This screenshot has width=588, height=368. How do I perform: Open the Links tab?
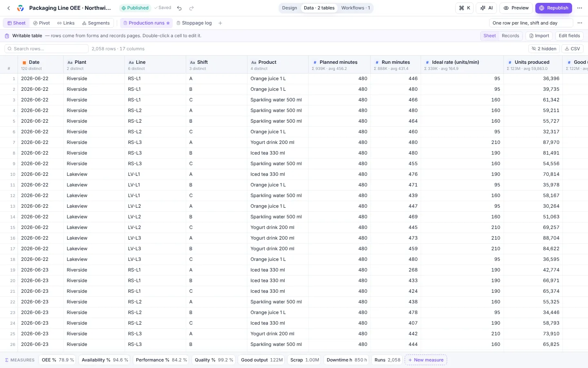point(66,23)
